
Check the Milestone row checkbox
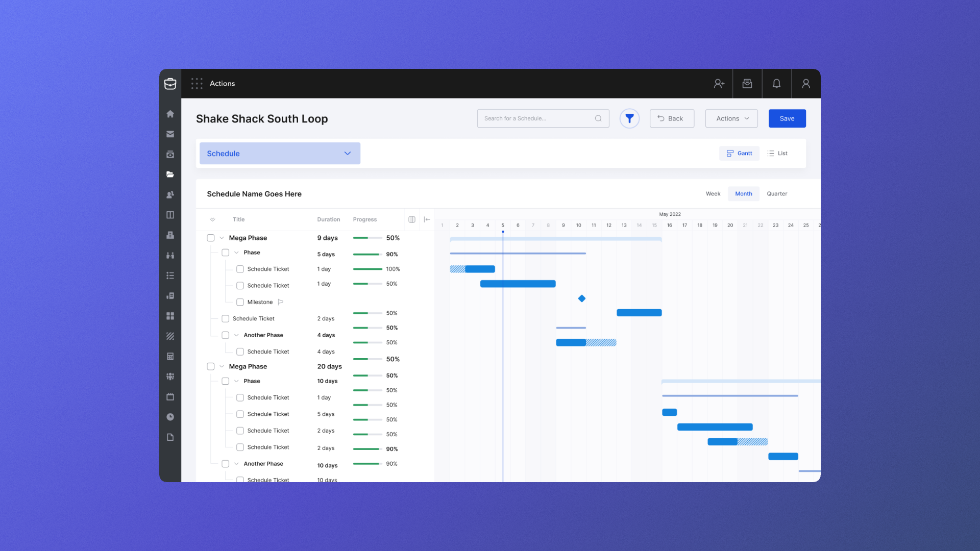pyautogui.click(x=240, y=302)
